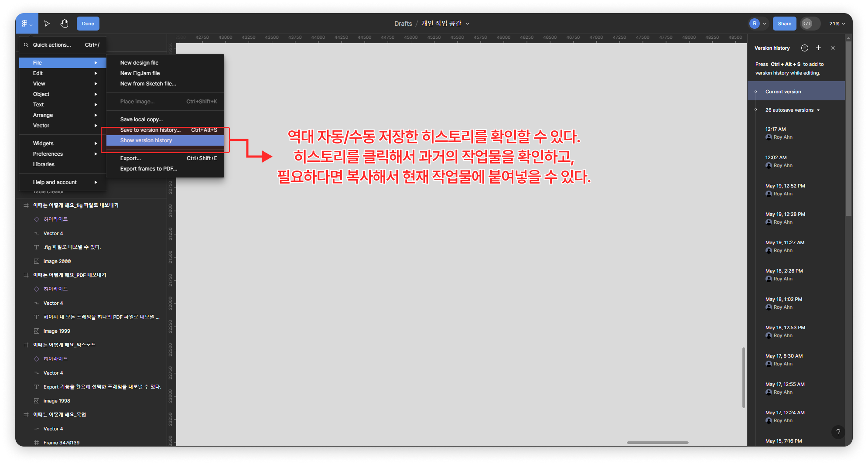This screenshot has width=868, height=464.
Task: Open the Figma main menu icon
Action: [27, 24]
